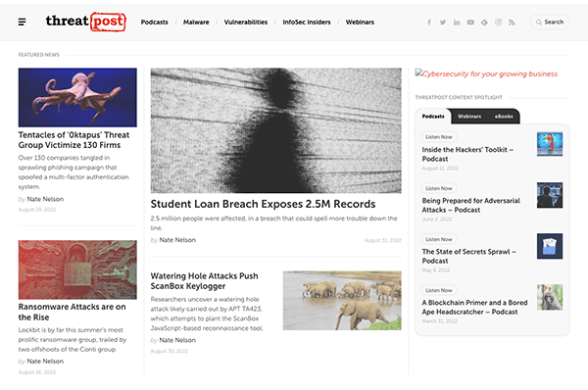The image size is (588, 390).
Task: Open 'Ransomware Attacks are on the Rise' headline
Action: pos(72,312)
